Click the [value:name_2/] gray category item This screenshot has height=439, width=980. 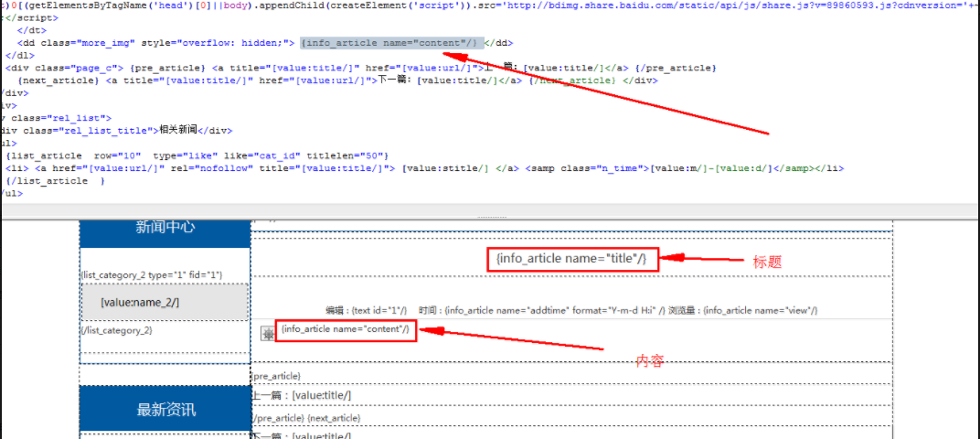click(165, 302)
